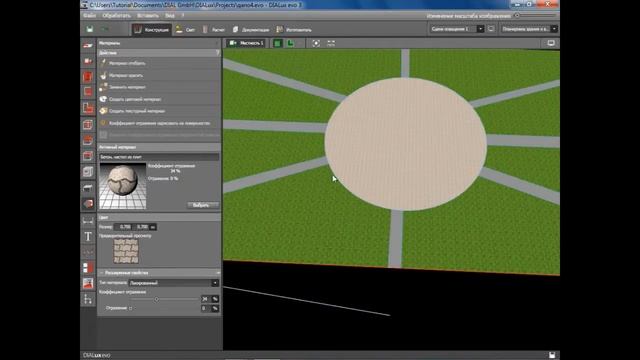Click the first Размер value field
The height and width of the screenshot is (360, 640).
tap(124, 227)
